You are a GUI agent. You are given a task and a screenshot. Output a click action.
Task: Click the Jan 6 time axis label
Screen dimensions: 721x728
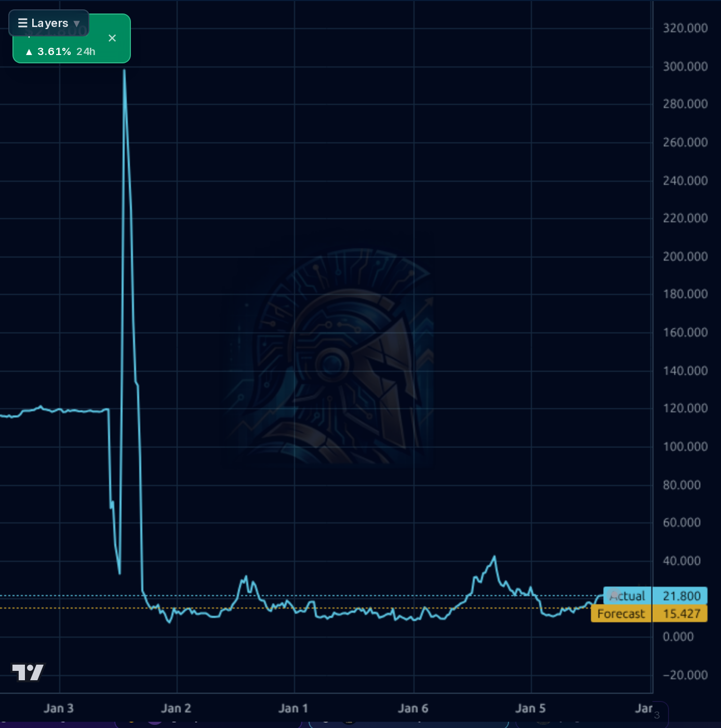[x=413, y=708]
